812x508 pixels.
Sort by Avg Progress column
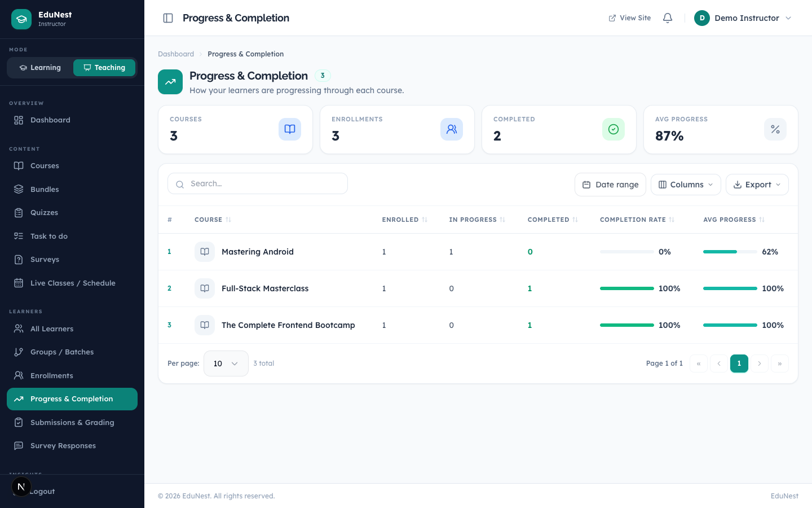point(734,220)
